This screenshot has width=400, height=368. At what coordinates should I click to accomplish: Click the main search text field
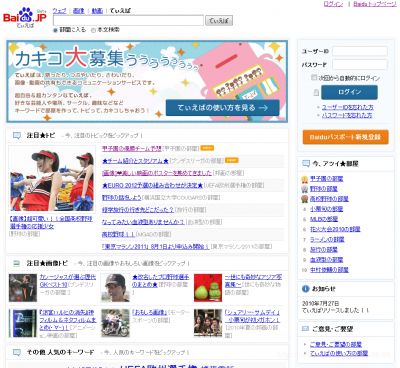[x=128, y=20]
